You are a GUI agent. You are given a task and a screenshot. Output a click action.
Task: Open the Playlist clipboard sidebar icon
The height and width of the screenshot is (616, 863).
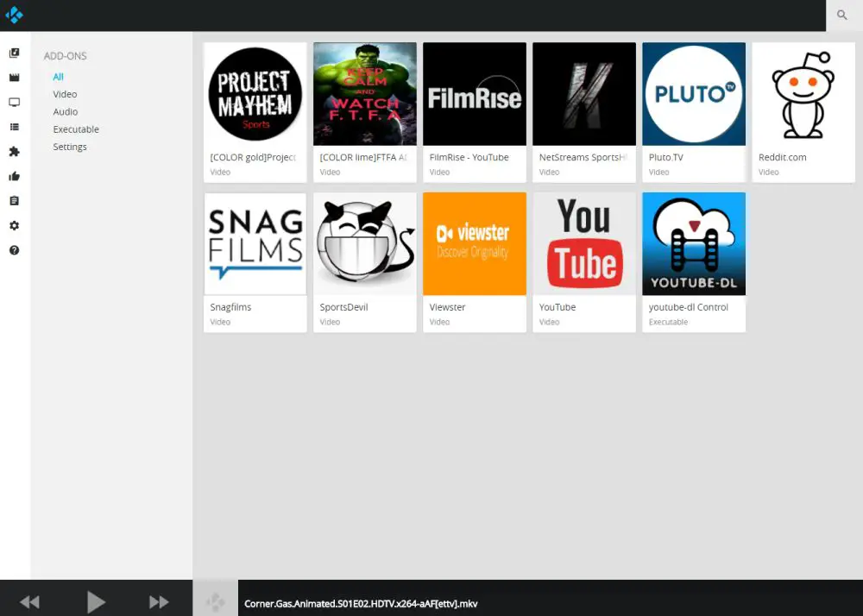point(15,201)
